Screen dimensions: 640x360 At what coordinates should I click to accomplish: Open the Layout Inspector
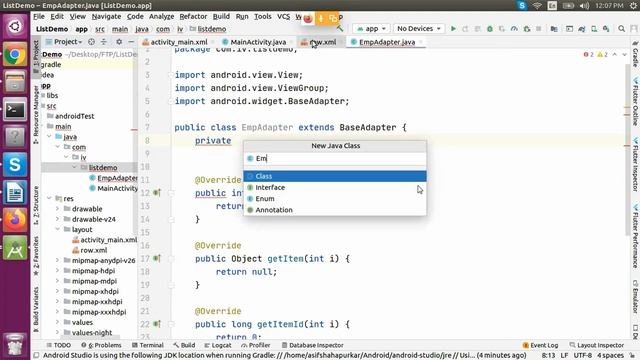[x=596, y=345]
